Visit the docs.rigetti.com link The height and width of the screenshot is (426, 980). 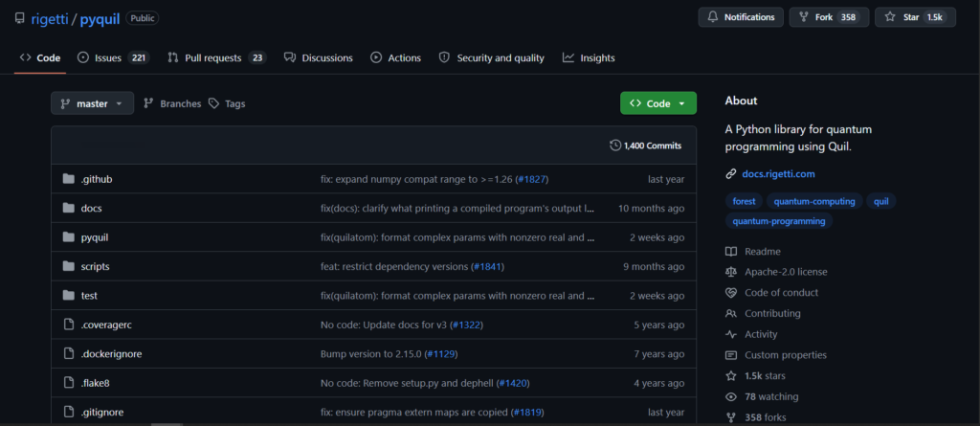778,174
